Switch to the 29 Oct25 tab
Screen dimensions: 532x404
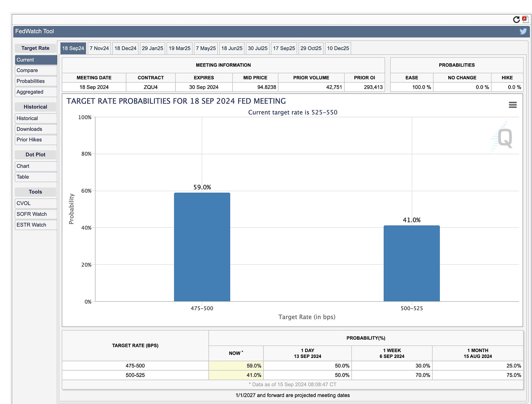311,48
